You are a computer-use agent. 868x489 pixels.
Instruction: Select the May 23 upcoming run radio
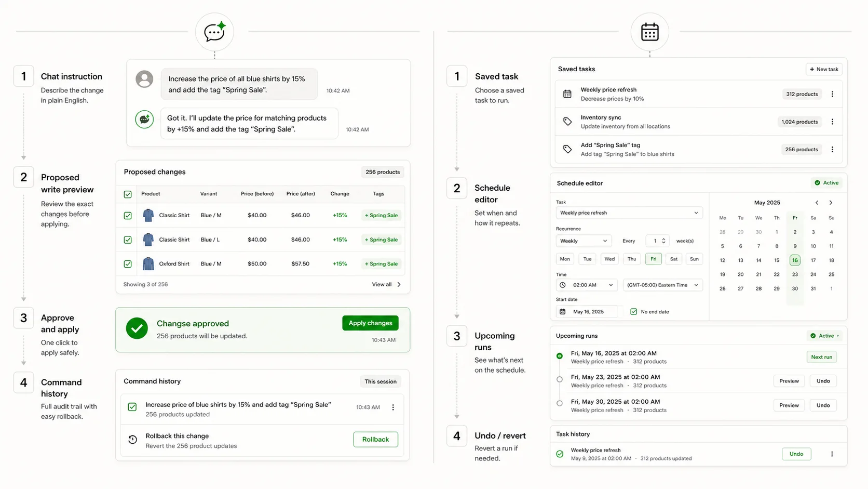(560, 379)
